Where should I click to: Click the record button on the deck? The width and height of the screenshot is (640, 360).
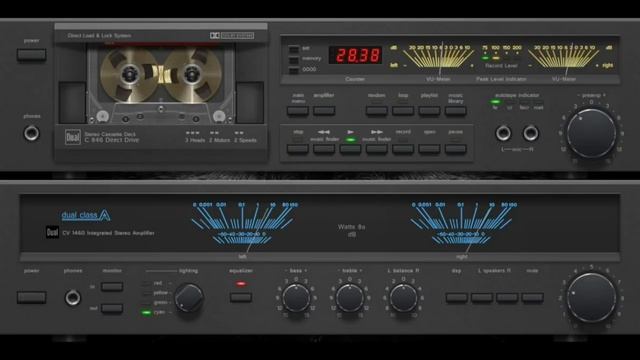pos(403,149)
